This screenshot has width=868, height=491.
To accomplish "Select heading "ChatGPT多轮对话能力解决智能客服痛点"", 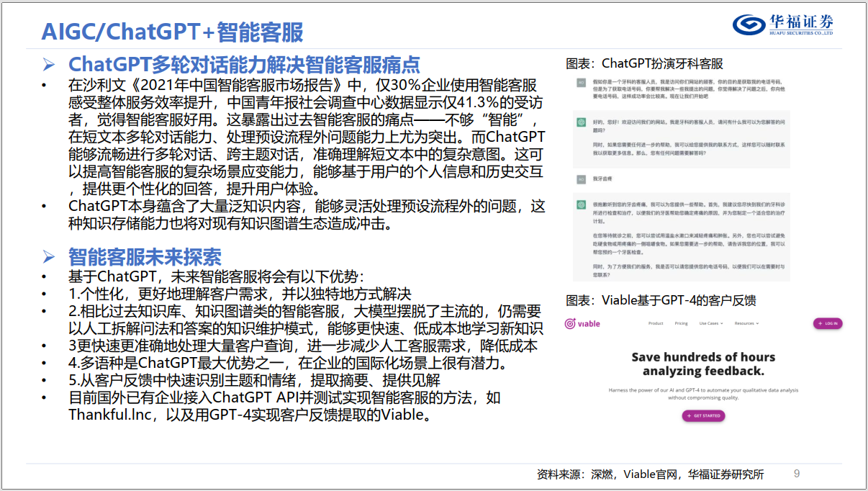I will tap(243, 65).
